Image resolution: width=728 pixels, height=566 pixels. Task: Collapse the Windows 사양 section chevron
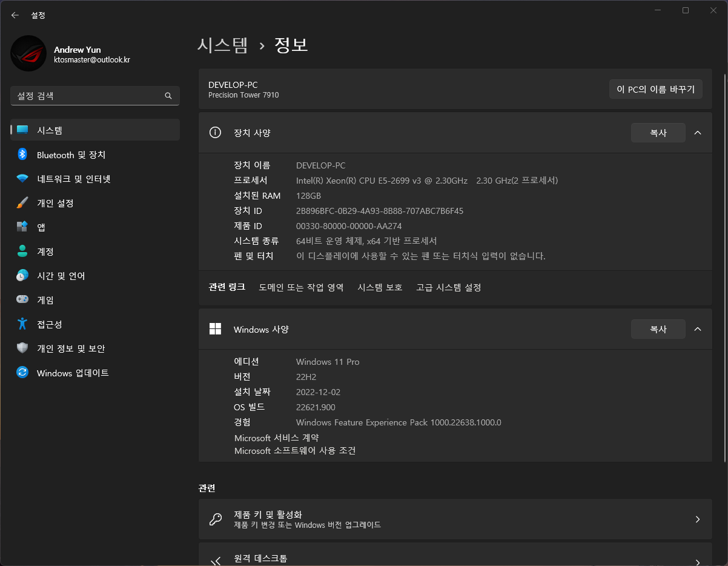click(x=698, y=329)
